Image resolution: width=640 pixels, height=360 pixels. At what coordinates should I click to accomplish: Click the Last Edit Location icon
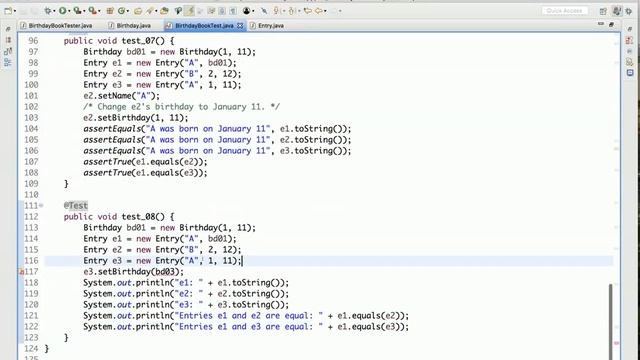click(307, 11)
